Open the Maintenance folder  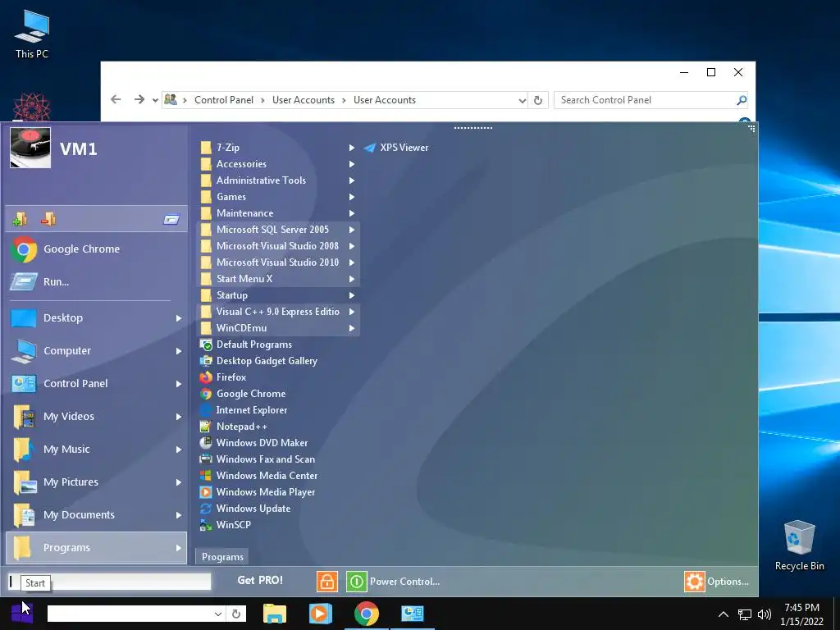278,213
